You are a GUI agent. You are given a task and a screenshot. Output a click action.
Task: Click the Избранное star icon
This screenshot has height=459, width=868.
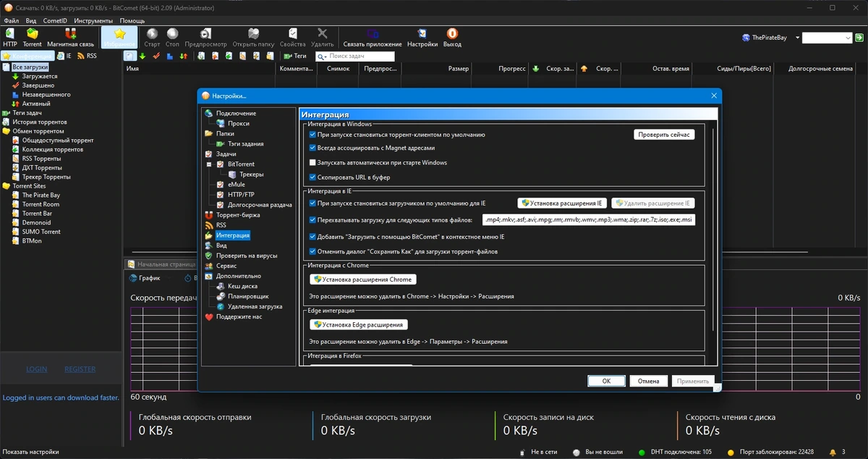point(119,37)
